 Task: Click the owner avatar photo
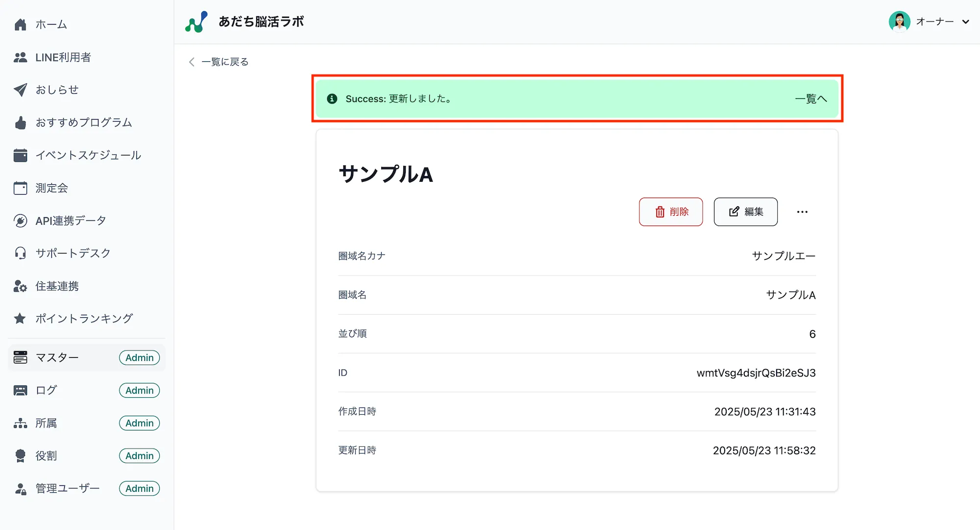coord(900,22)
